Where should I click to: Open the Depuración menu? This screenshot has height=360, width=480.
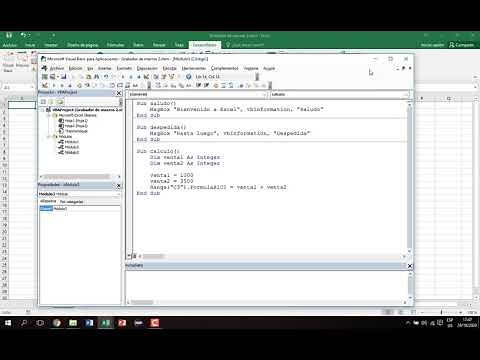click(x=147, y=68)
